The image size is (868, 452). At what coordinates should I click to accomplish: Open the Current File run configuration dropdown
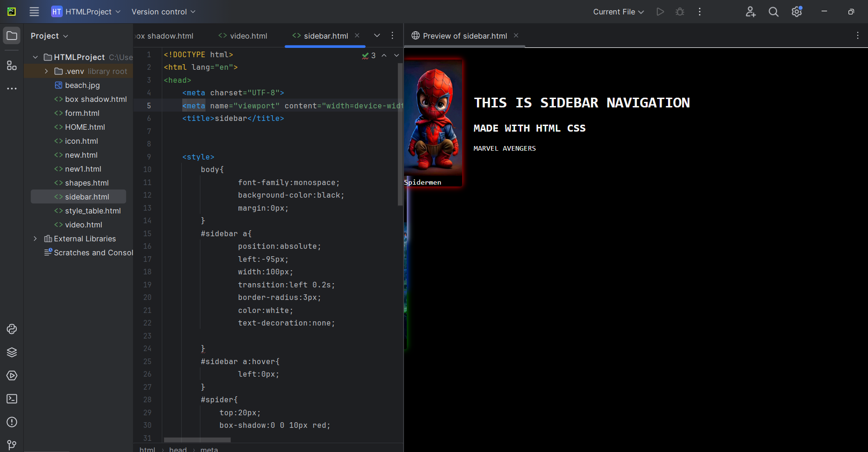[618, 12]
